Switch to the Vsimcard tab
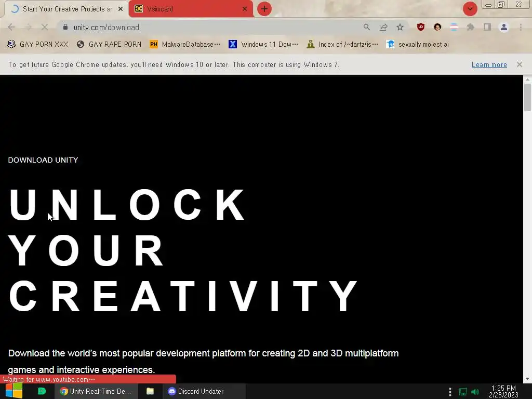532x399 pixels. point(191,9)
